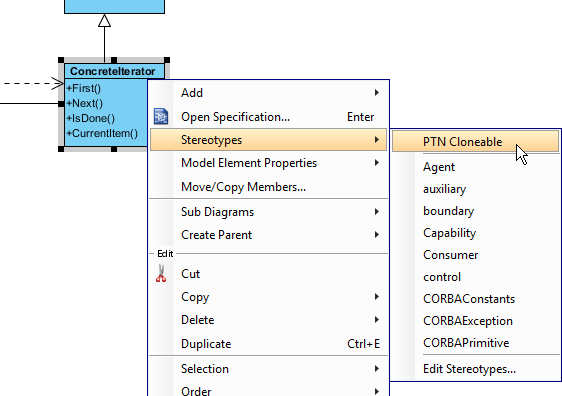562x396 pixels.
Task: Choose CORBAConstants stereotype
Action: click(x=475, y=299)
